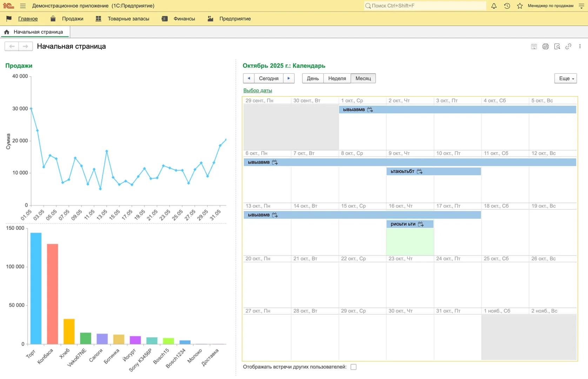Click the Сегодня button
Image resolution: width=588 pixels, height=379 pixels.
(268, 78)
